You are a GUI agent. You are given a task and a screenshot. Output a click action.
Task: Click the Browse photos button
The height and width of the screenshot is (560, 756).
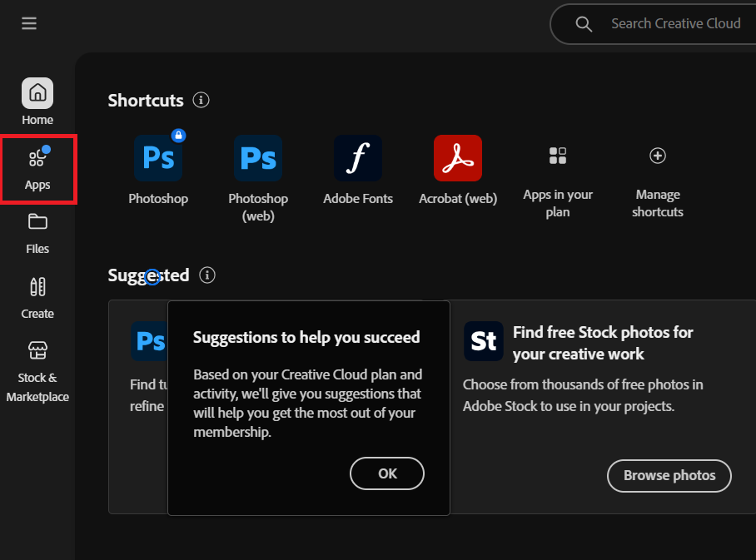tap(669, 475)
